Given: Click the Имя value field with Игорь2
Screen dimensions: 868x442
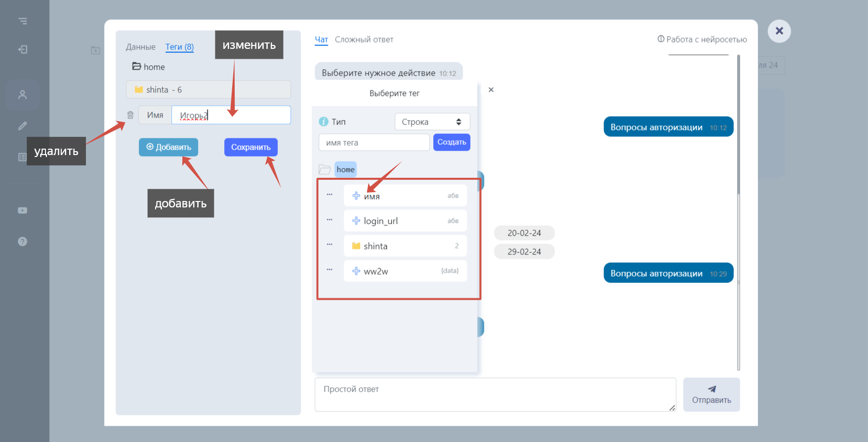Looking at the screenshot, I should tap(231, 115).
